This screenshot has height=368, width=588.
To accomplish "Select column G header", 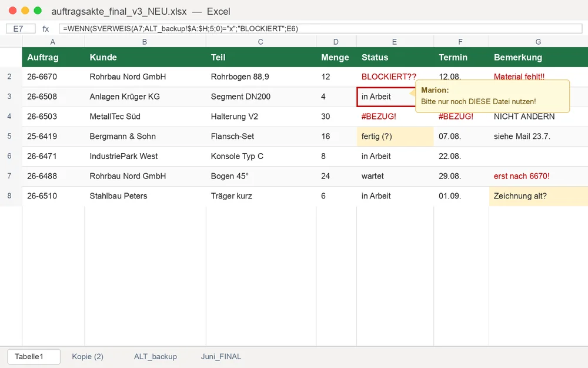I will click(x=538, y=42).
